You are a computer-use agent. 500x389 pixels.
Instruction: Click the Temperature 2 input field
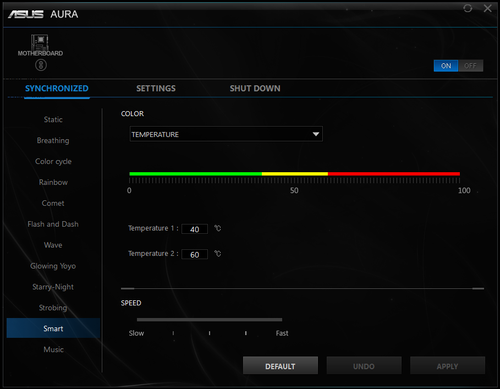click(x=195, y=254)
